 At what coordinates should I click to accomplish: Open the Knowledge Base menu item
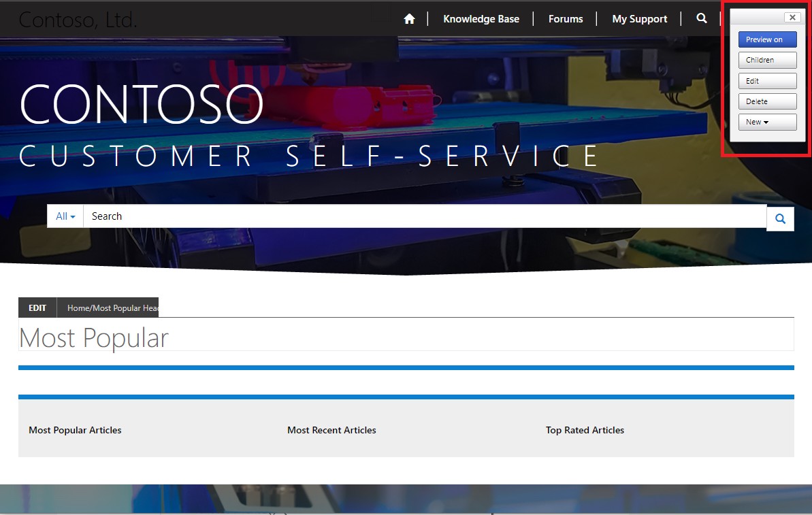pyautogui.click(x=481, y=19)
